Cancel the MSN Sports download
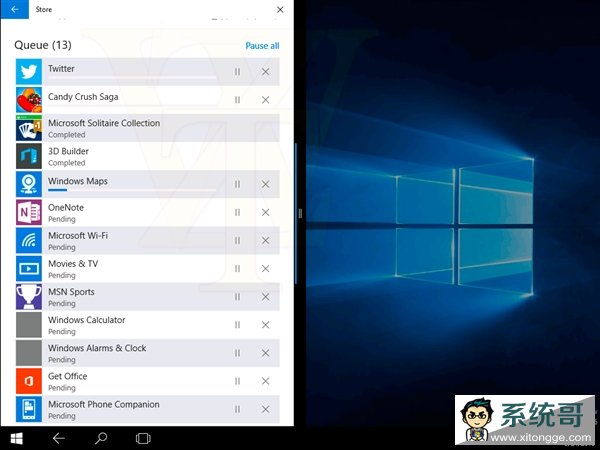The image size is (600, 450). tap(265, 297)
